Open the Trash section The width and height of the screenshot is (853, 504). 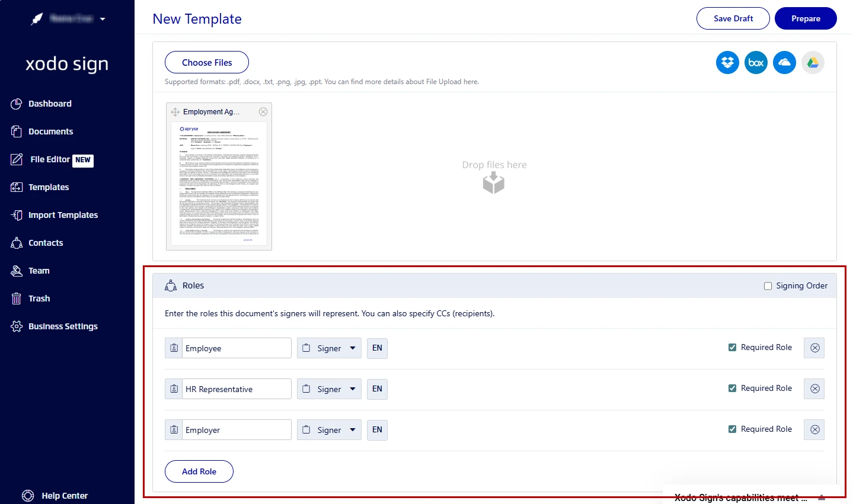(38, 298)
